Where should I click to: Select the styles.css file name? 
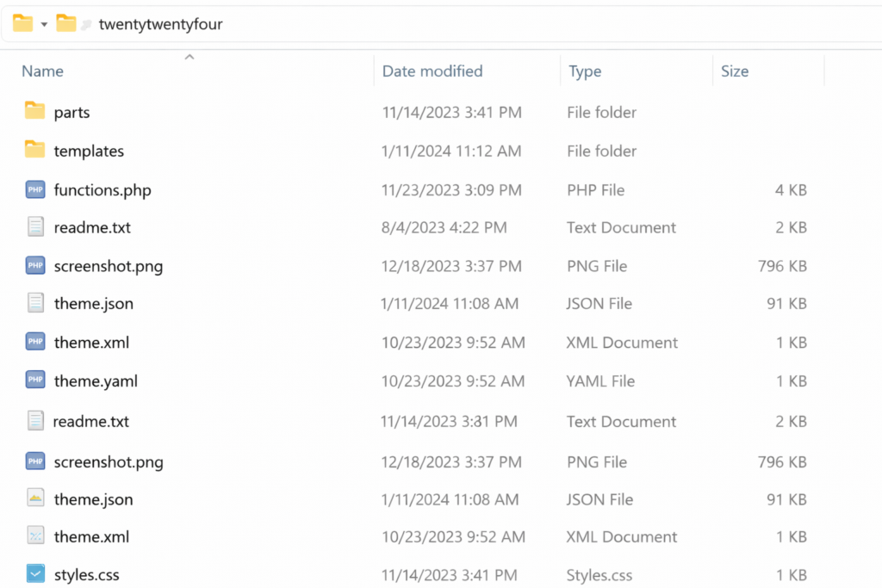[86, 575]
